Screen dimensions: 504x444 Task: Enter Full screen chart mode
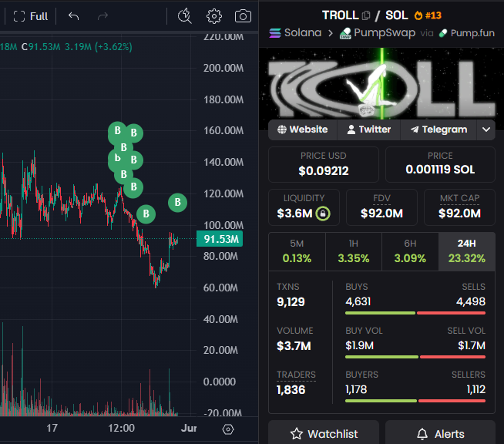point(31,16)
